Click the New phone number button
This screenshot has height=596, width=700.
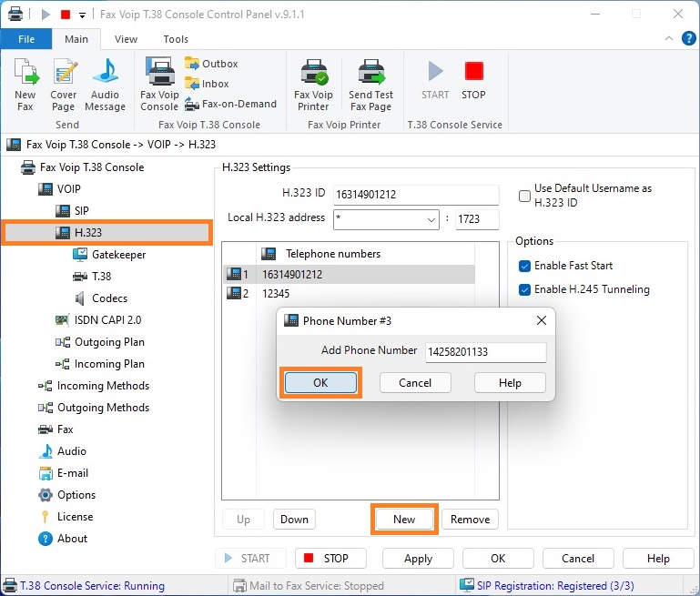[x=404, y=520]
